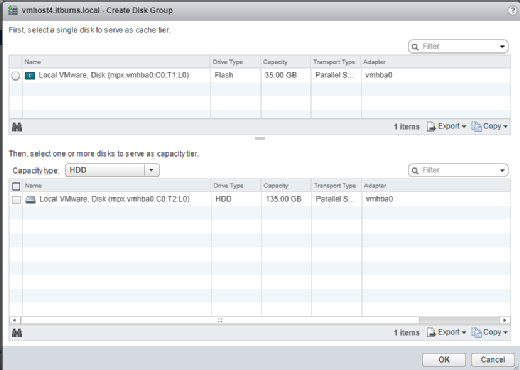Click the cache tier Filter input field
This screenshot has width=520, height=370.
click(x=458, y=46)
